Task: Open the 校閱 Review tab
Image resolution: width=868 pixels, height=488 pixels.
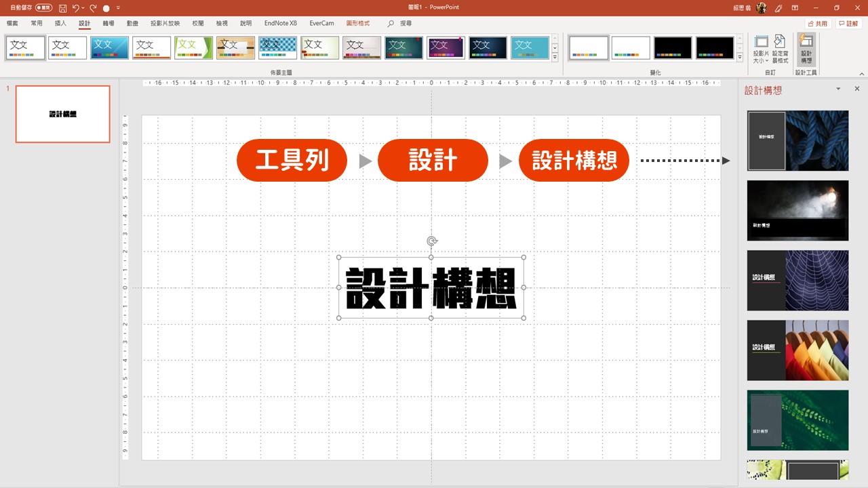Action: [x=197, y=23]
